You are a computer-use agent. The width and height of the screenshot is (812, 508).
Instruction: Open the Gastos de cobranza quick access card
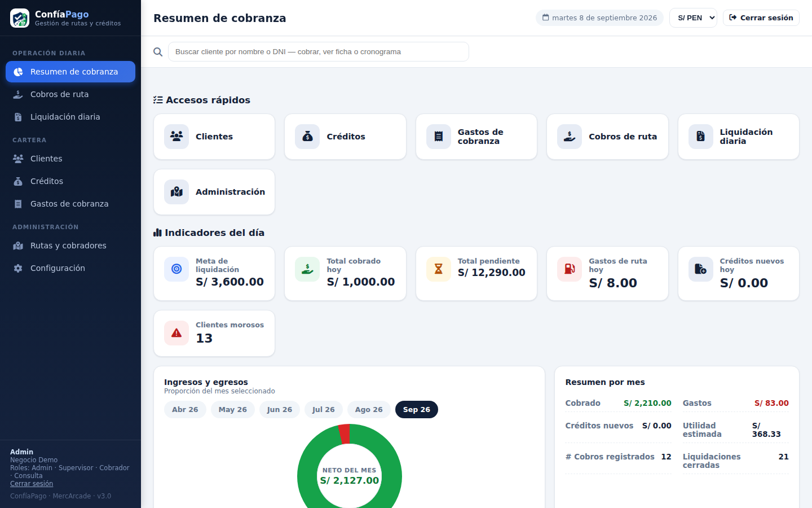tap(476, 137)
